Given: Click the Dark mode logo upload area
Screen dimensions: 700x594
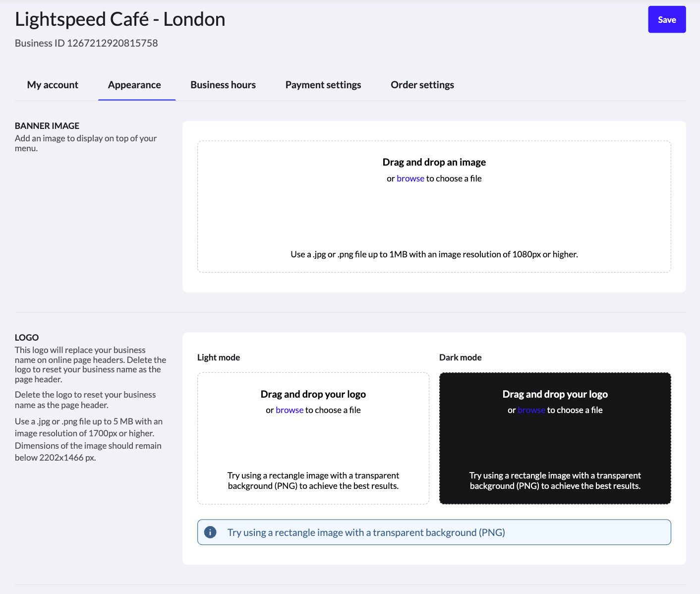Looking at the screenshot, I should [x=555, y=438].
